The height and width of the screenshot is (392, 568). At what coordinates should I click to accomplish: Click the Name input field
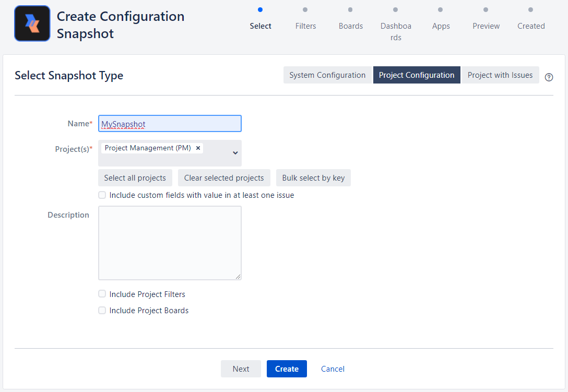pos(170,124)
